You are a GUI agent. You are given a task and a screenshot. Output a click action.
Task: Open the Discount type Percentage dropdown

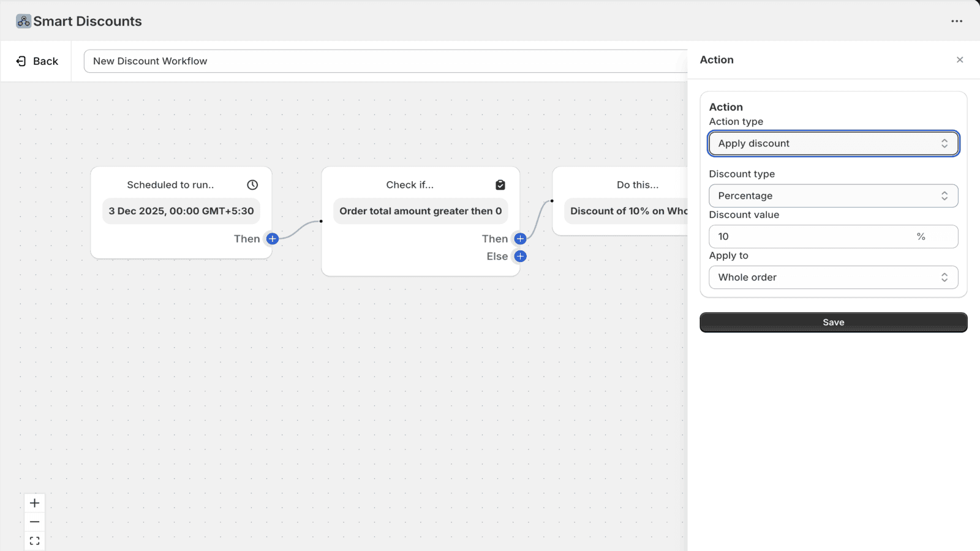(x=834, y=196)
